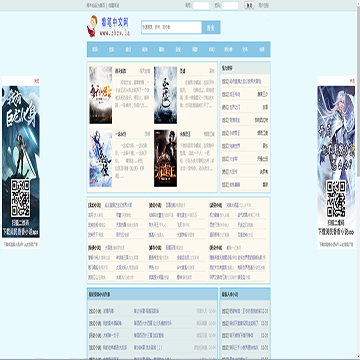Viewport: 360px width, 360px height.
Task: Select the last item in blue navigation bar
Action: [x=262, y=49]
